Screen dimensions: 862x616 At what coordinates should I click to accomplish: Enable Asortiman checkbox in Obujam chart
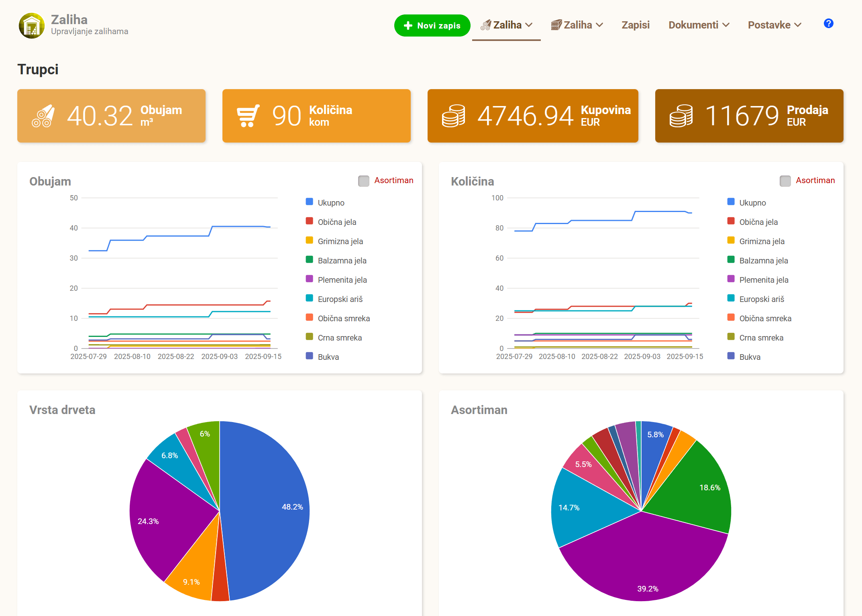pos(364,181)
